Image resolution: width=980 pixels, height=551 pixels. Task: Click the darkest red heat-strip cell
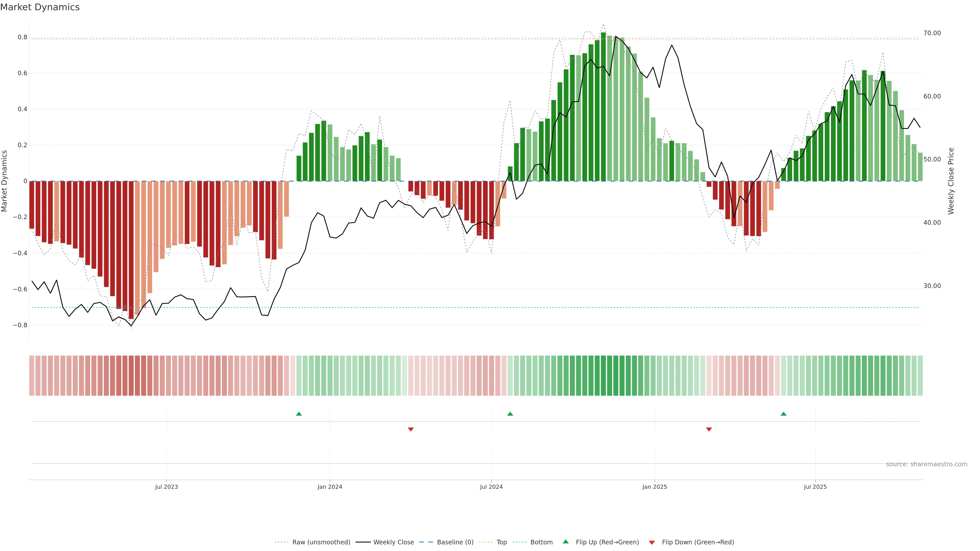[131, 375]
